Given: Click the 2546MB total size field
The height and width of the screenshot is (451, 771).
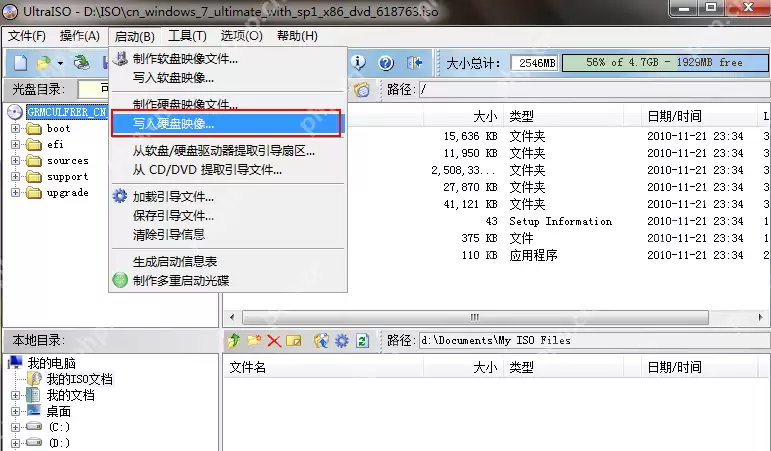Looking at the screenshot, I should point(534,63).
